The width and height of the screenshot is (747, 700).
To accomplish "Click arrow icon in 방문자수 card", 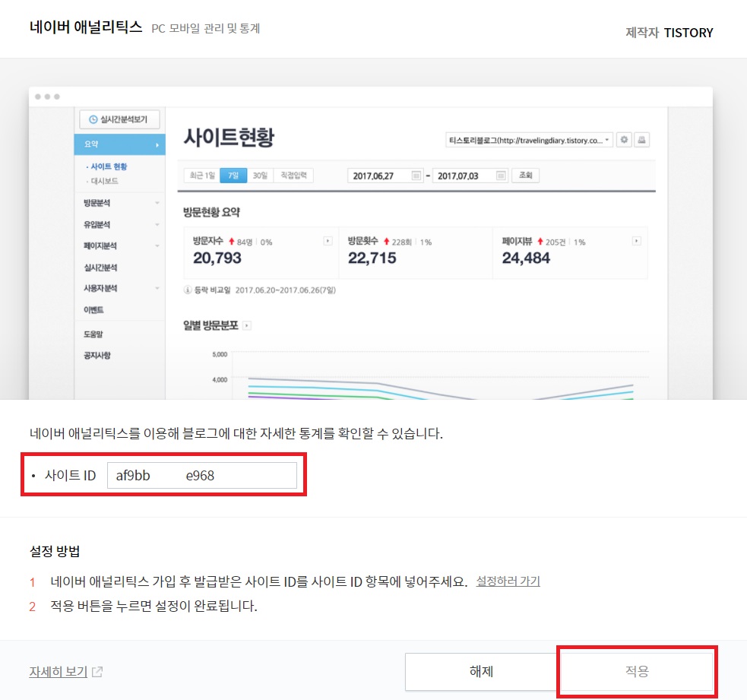I will click(x=328, y=241).
